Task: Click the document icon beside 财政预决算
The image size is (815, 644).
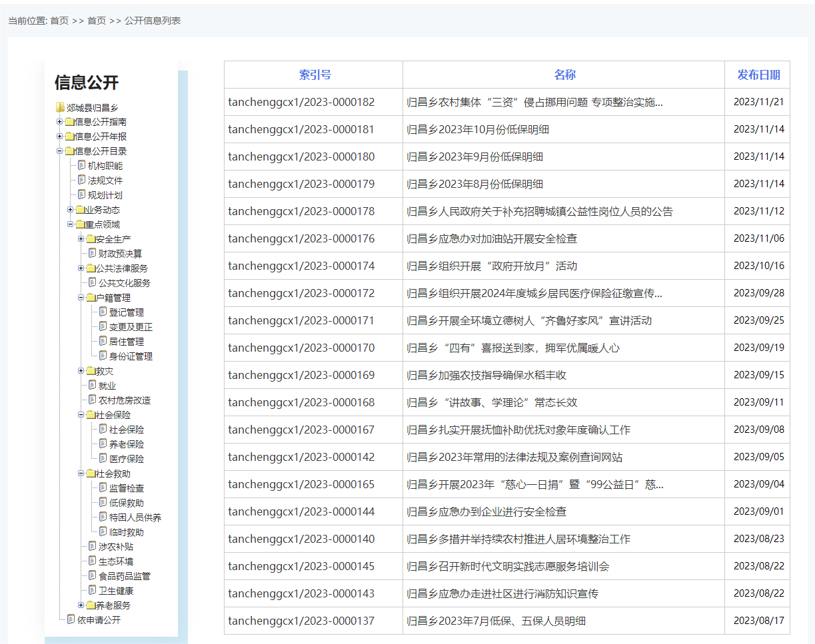Action: click(92, 253)
